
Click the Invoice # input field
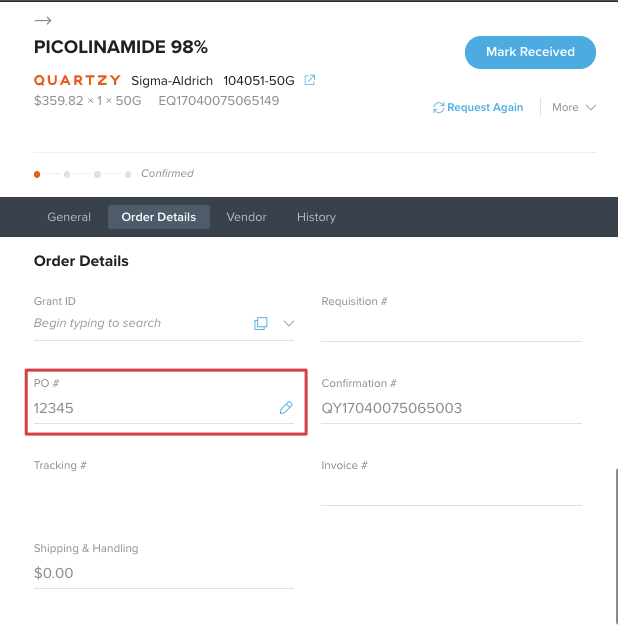pos(451,490)
